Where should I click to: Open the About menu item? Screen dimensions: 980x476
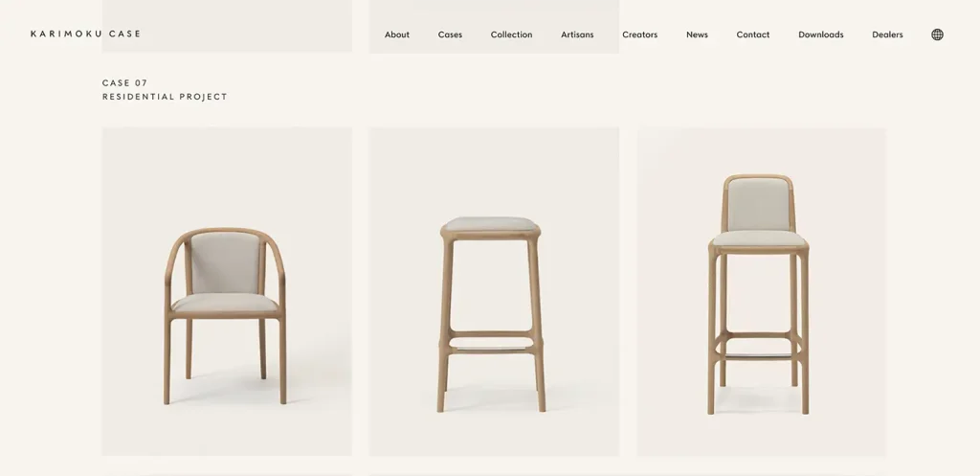(397, 34)
